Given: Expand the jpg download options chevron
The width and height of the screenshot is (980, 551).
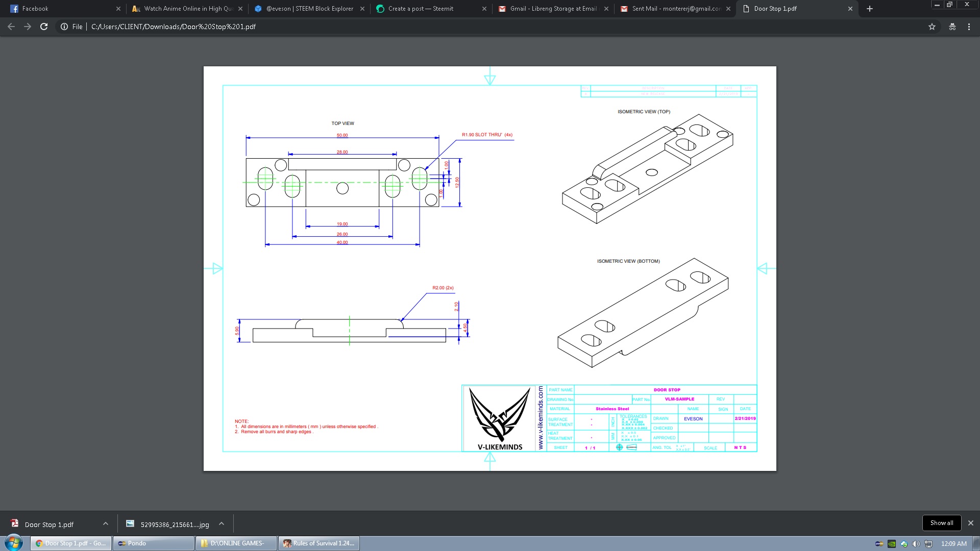Looking at the screenshot, I should click(x=222, y=523).
